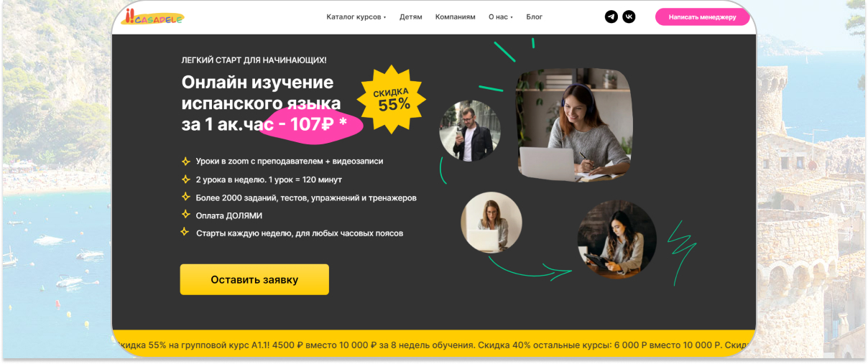Click the Оставить заявку button
Image resolution: width=868 pixels, height=364 pixels.
click(254, 279)
